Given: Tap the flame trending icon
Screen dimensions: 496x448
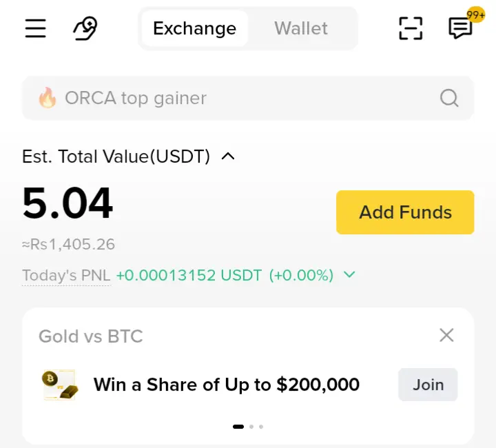Looking at the screenshot, I should coord(48,98).
